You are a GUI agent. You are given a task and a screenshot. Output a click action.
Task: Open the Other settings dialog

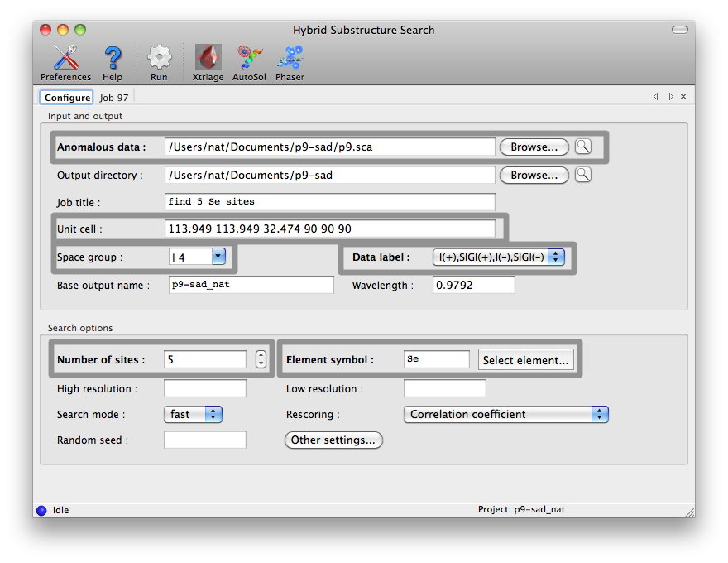tap(333, 440)
